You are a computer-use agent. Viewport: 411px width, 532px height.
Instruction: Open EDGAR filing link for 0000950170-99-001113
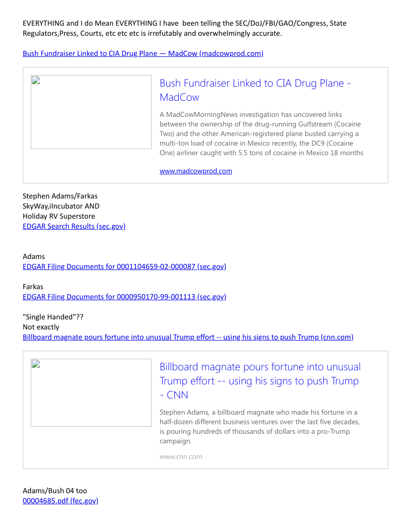pos(124,297)
